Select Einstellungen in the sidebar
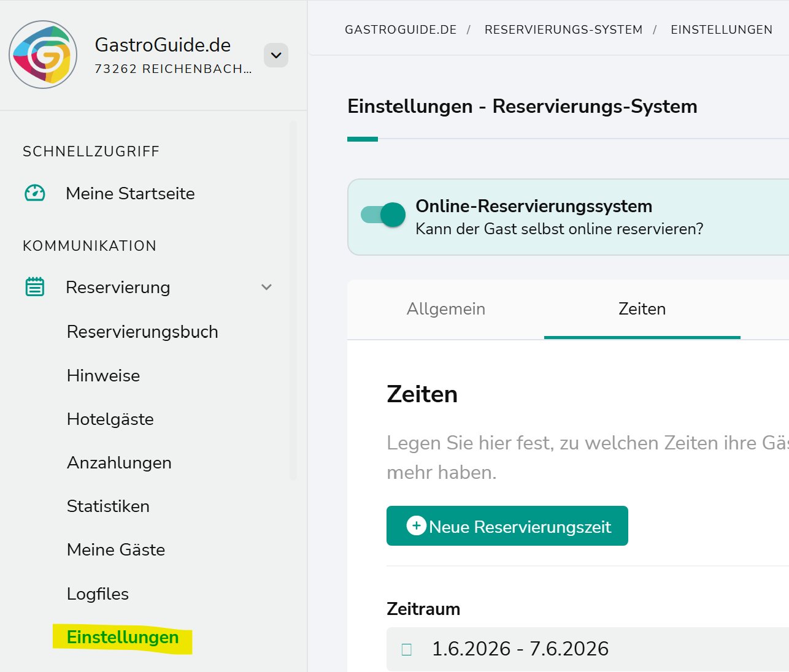 (x=123, y=638)
